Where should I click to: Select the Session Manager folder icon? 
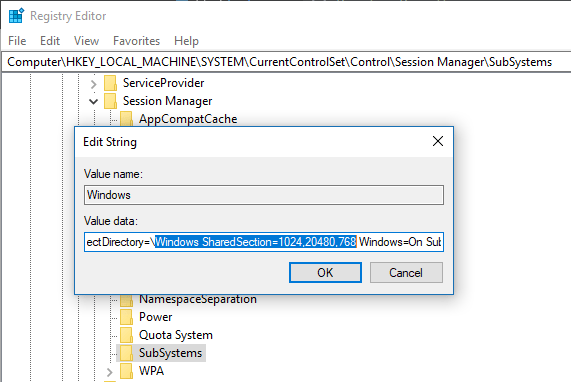[110, 101]
